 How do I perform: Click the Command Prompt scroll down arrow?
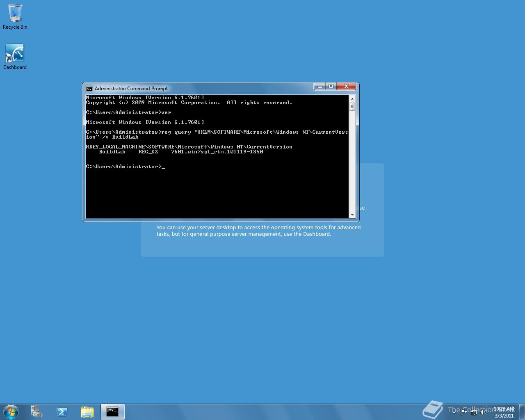point(352,215)
